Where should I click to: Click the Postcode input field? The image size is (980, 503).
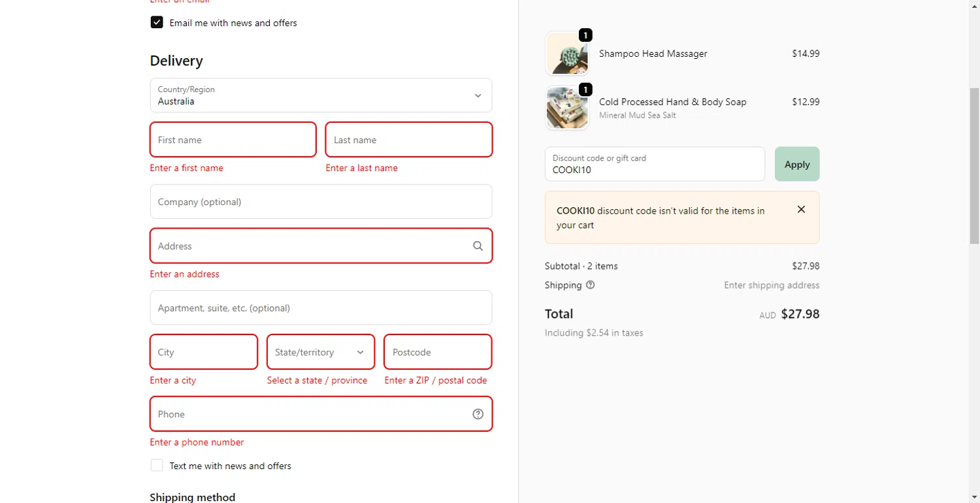coord(438,352)
